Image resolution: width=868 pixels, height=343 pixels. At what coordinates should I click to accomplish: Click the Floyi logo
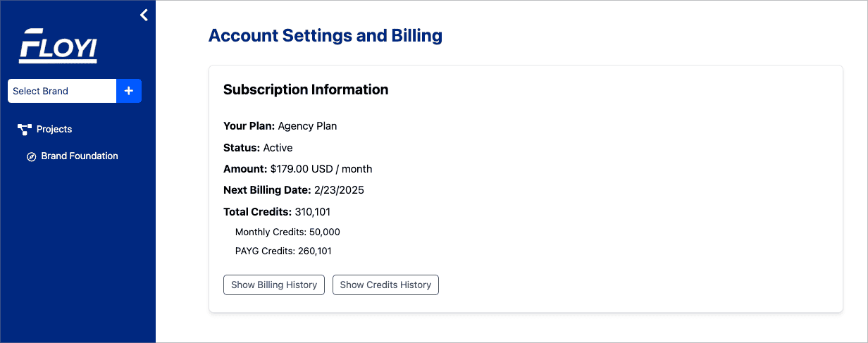click(58, 46)
